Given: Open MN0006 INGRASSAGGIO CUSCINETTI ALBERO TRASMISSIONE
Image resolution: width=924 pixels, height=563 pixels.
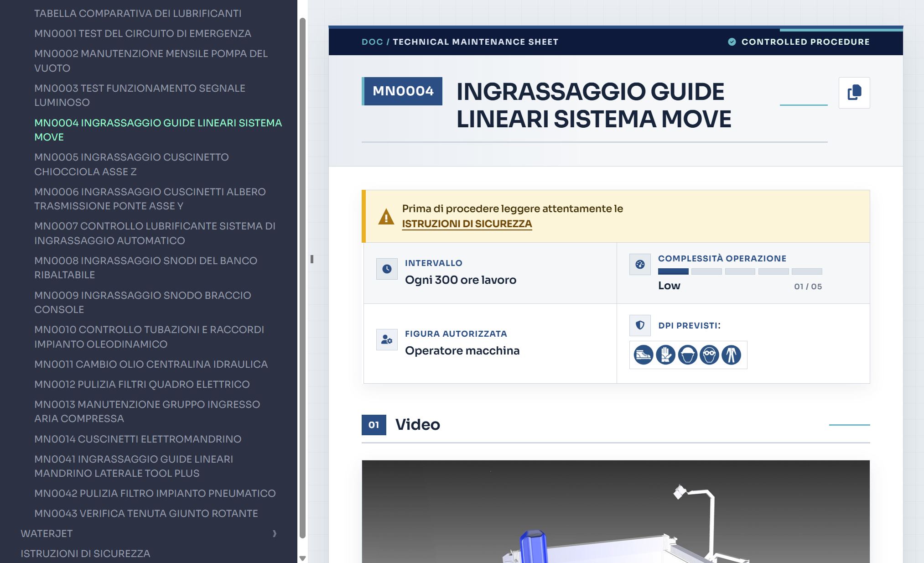Looking at the screenshot, I should [150, 198].
